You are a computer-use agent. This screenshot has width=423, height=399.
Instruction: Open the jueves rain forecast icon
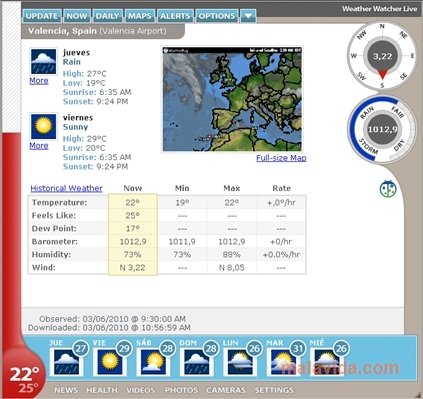click(43, 62)
